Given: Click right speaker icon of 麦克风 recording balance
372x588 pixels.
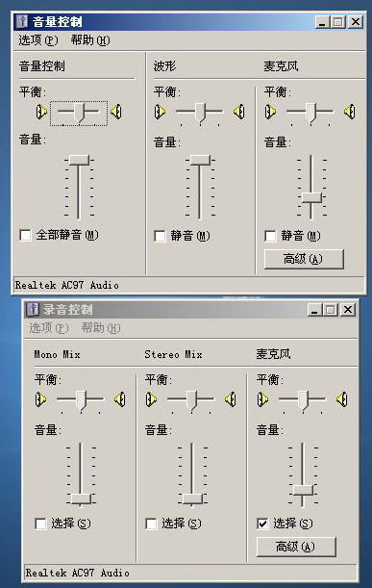Looking at the screenshot, I should pos(342,399).
